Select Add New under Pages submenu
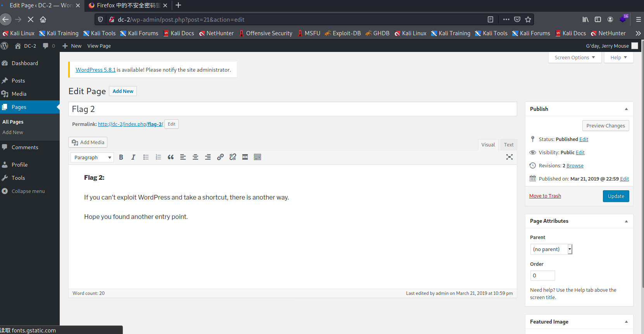Viewport: 644px width, 334px height. tap(13, 132)
